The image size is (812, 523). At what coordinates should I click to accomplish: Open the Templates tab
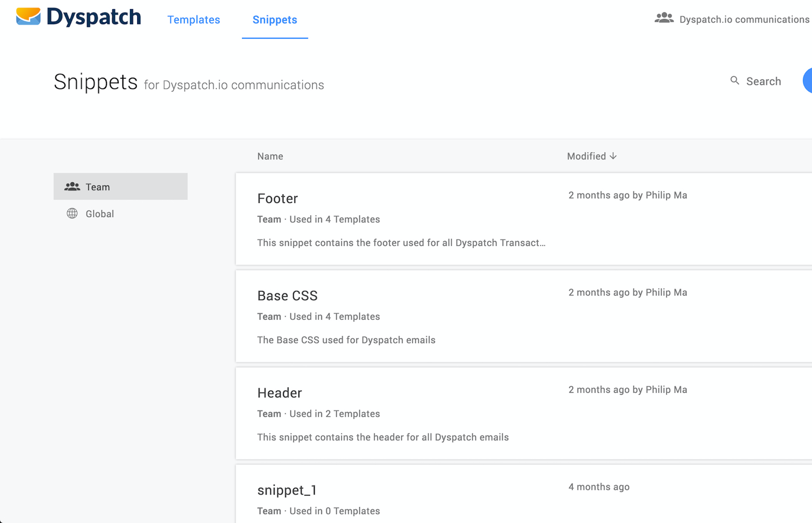pos(194,20)
